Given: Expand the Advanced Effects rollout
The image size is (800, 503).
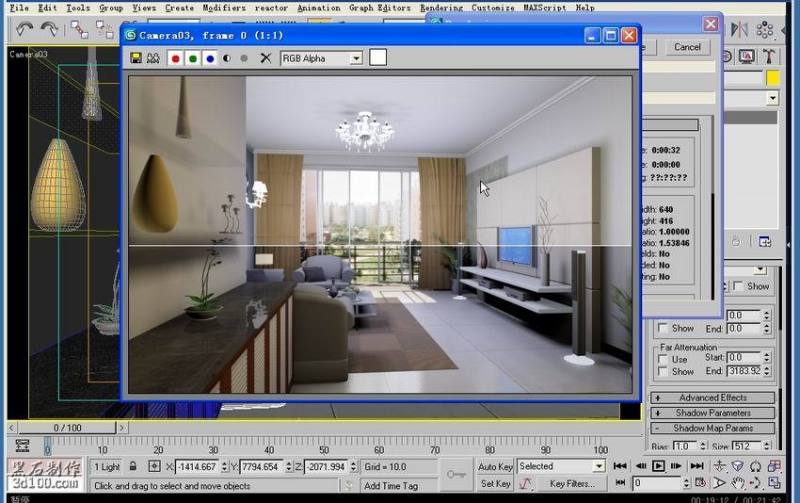Looking at the screenshot, I should point(712,398).
